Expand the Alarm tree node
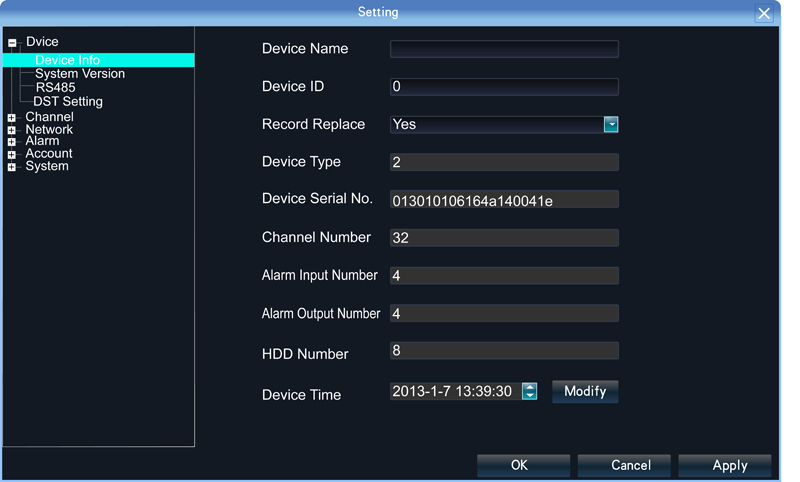800x482 pixels. coord(11,142)
